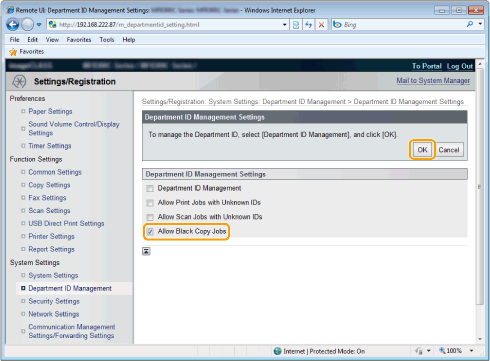Open the Edit menu
This screenshot has width=490, height=361.
(32, 40)
